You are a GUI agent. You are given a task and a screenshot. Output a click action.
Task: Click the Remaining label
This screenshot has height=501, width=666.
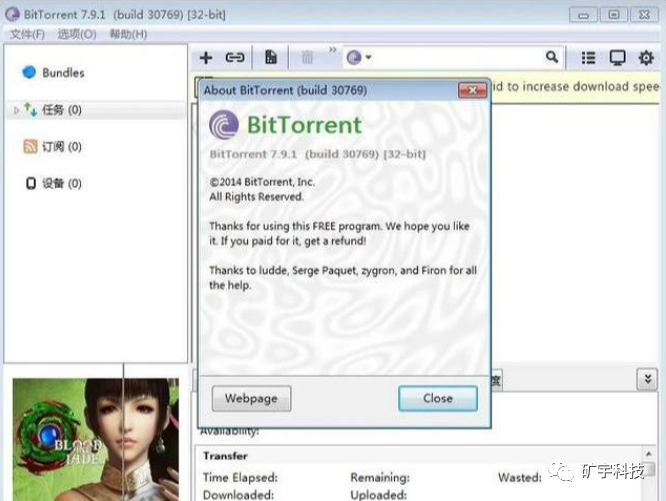380,478
